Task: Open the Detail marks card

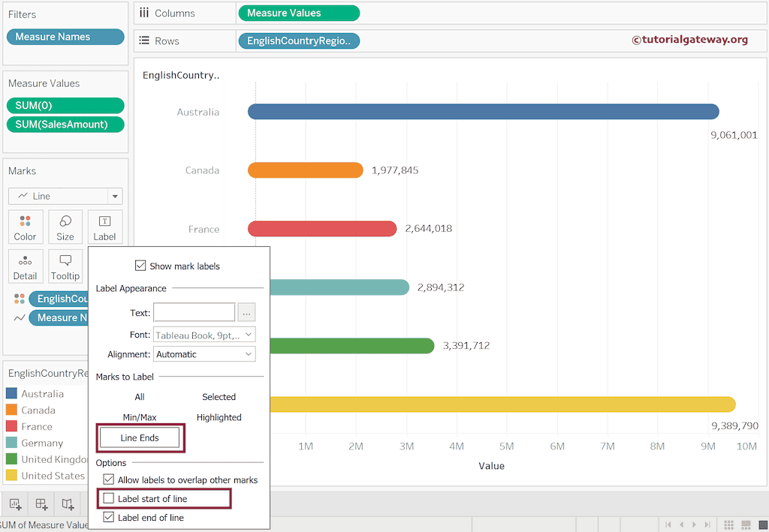Action: tap(26, 266)
